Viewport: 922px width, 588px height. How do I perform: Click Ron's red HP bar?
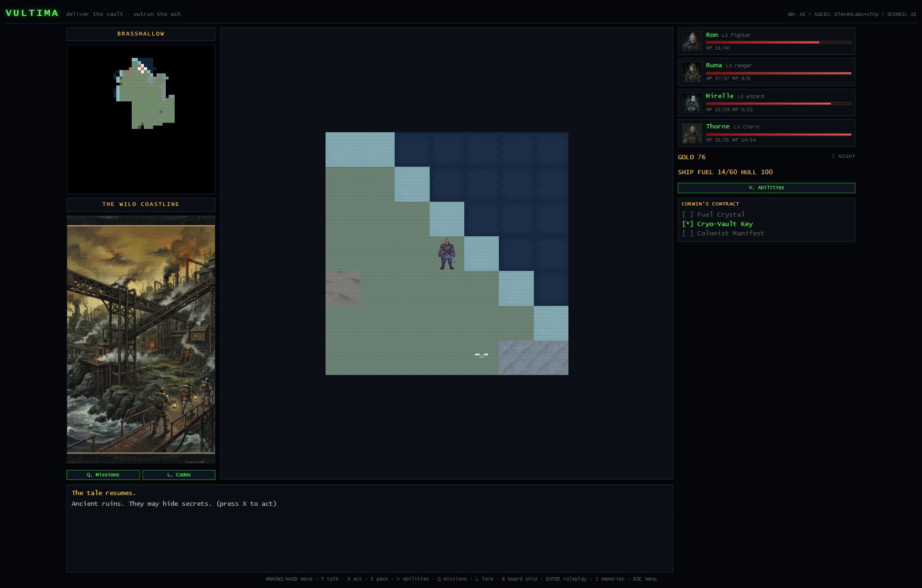[779, 42]
